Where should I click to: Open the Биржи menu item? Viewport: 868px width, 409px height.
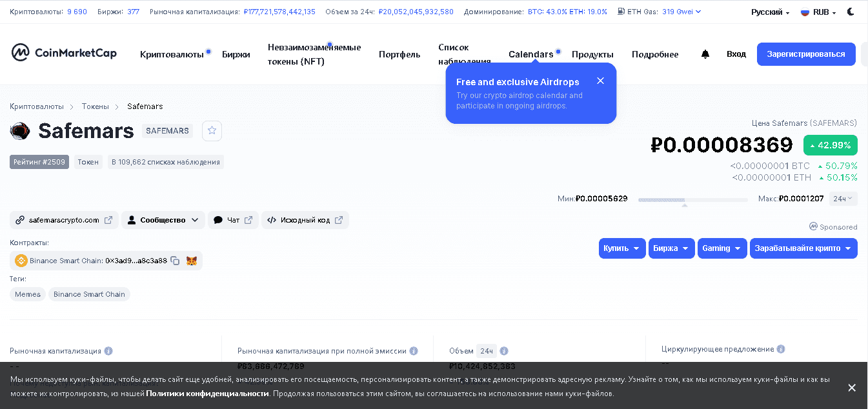pyautogui.click(x=236, y=54)
